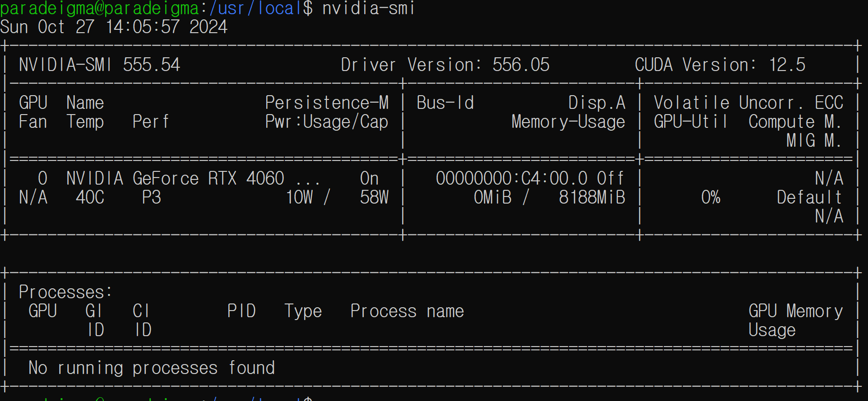Screen dimensions: 868x401
Task: Click the temperature value "40C"
Action: pyautogui.click(x=90, y=197)
